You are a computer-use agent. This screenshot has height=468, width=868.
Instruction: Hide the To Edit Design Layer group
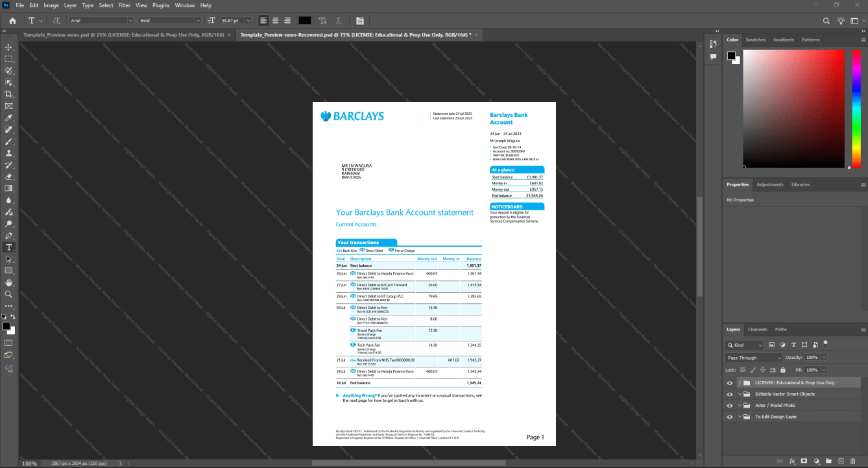(730, 417)
